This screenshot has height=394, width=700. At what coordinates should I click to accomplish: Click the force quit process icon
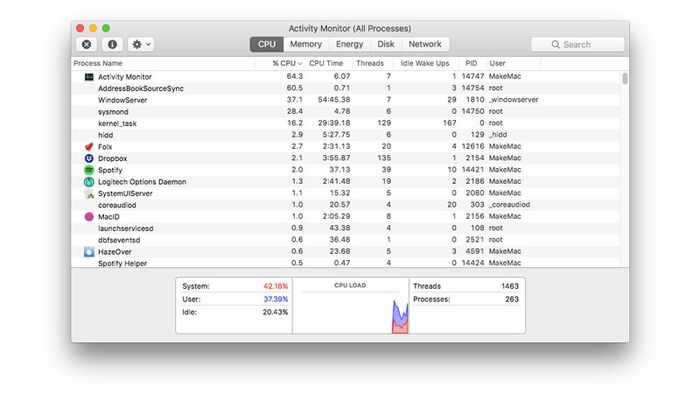[87, 44]
